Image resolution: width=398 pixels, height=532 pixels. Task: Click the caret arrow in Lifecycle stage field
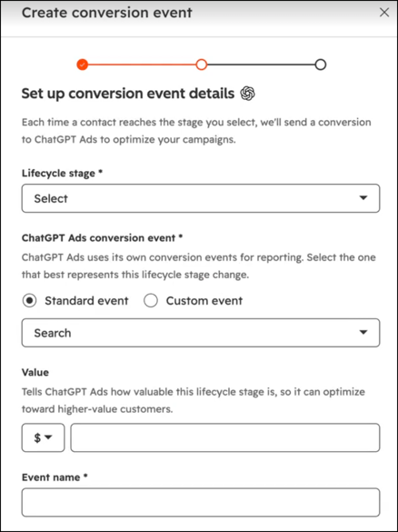point(363,198)
